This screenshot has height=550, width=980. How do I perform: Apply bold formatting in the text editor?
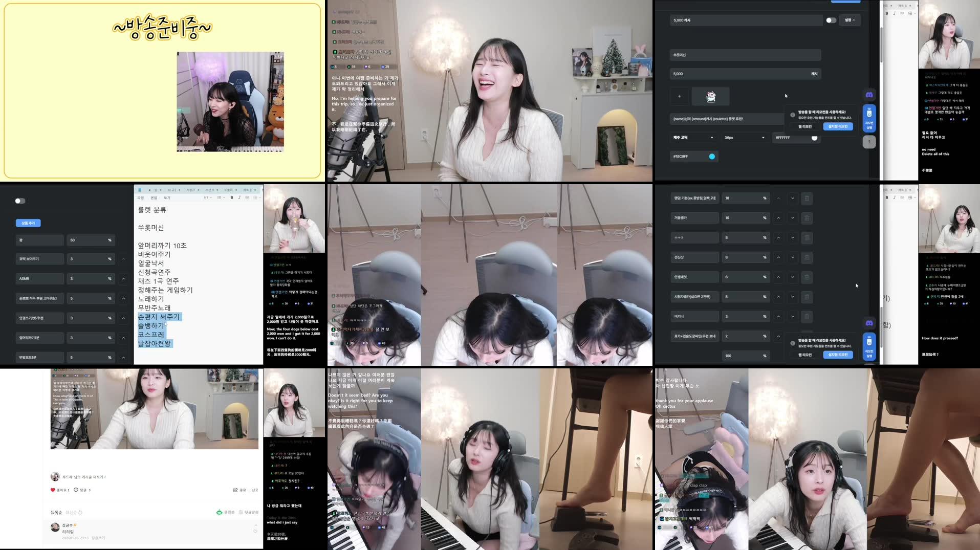(x=231, y=197)
